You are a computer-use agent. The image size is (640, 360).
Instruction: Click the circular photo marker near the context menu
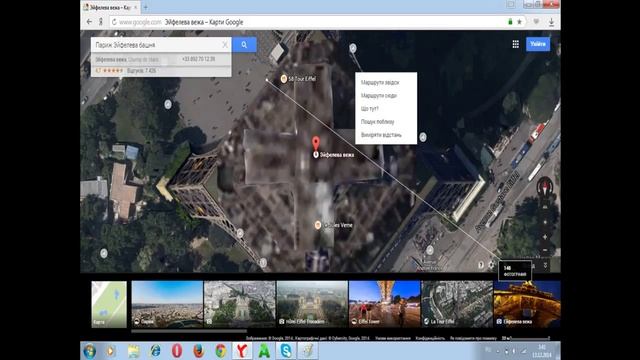(423, 137)
